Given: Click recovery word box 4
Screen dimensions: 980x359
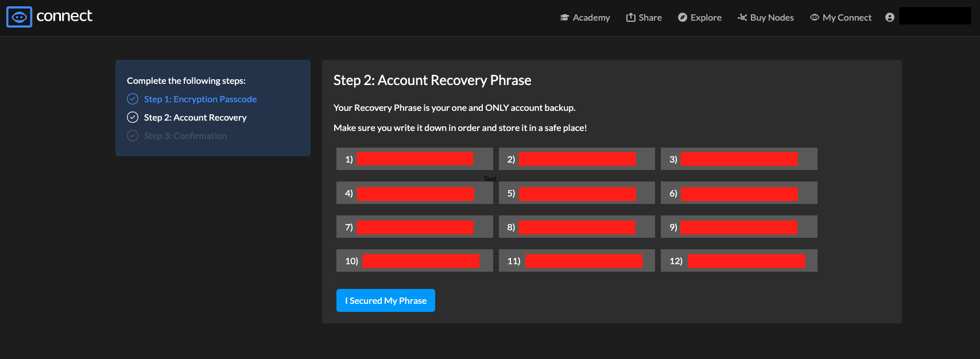Looking at the screenshot, I should pos(415,193).
